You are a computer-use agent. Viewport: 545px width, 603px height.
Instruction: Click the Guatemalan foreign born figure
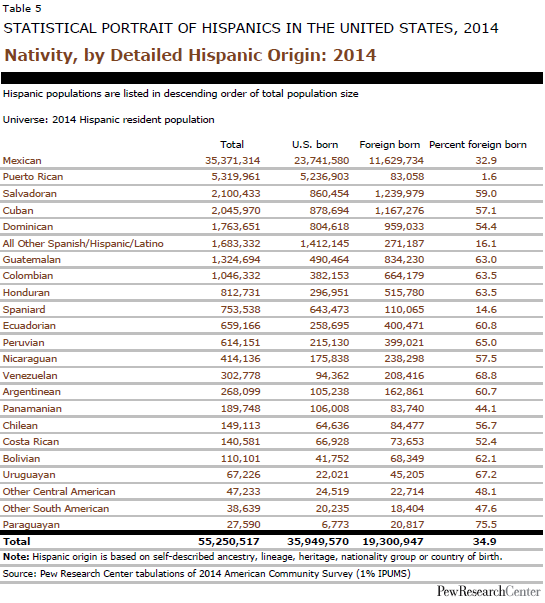[x=404, y=260]
